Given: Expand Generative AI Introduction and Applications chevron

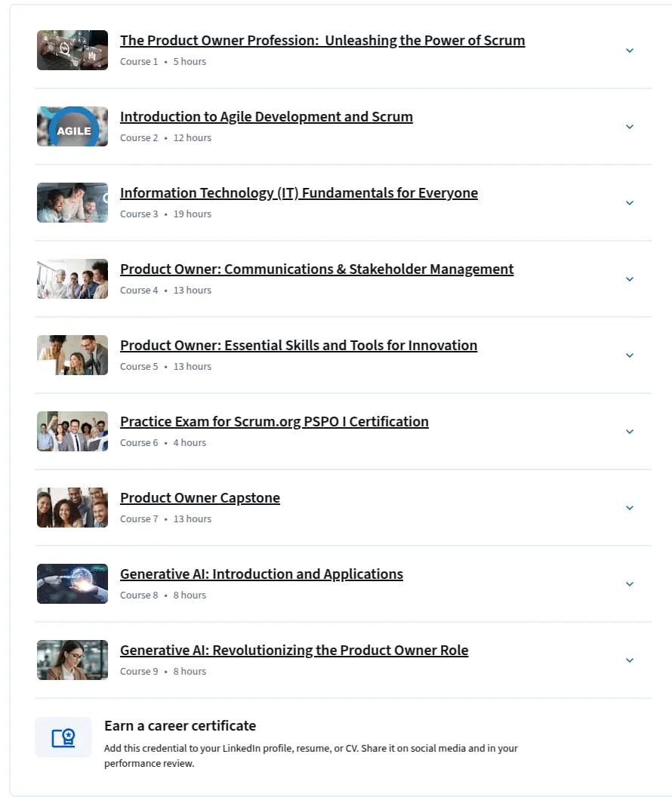Looking at the screenshot, I should pyautogui.click(x=629, y=584).
